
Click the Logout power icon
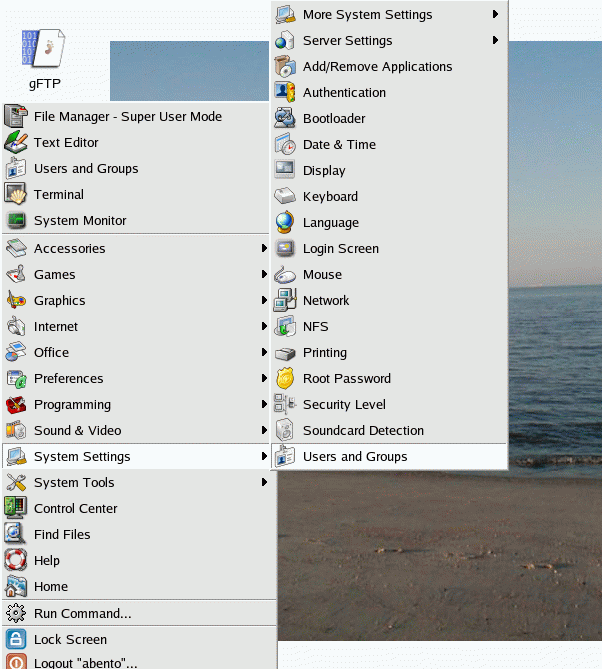pyautogui.click(x=16, y=662)
